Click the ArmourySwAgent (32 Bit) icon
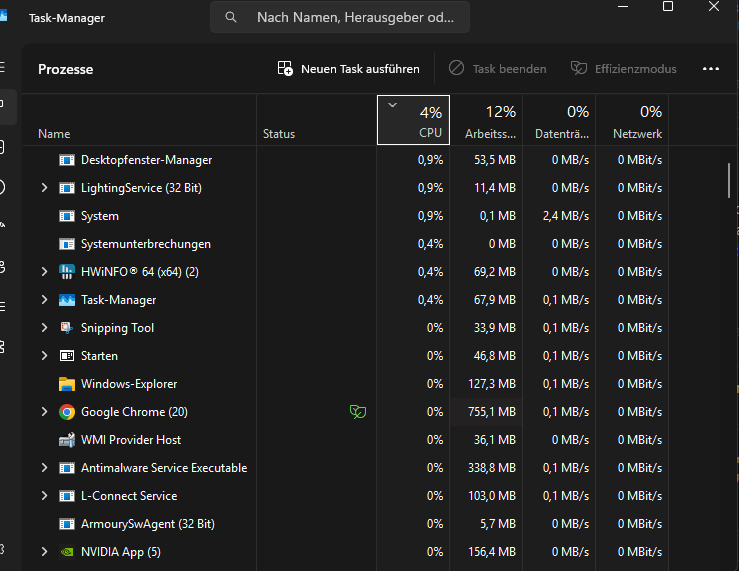 66,524
